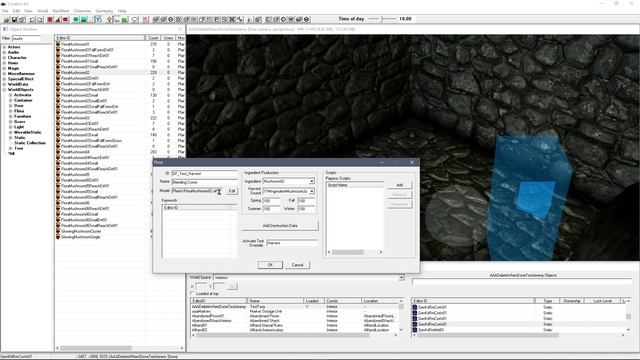Click the flora icon beside GlowingMushroomCluster
Viewport: 640px width, 360px height.
click(58, 231)
